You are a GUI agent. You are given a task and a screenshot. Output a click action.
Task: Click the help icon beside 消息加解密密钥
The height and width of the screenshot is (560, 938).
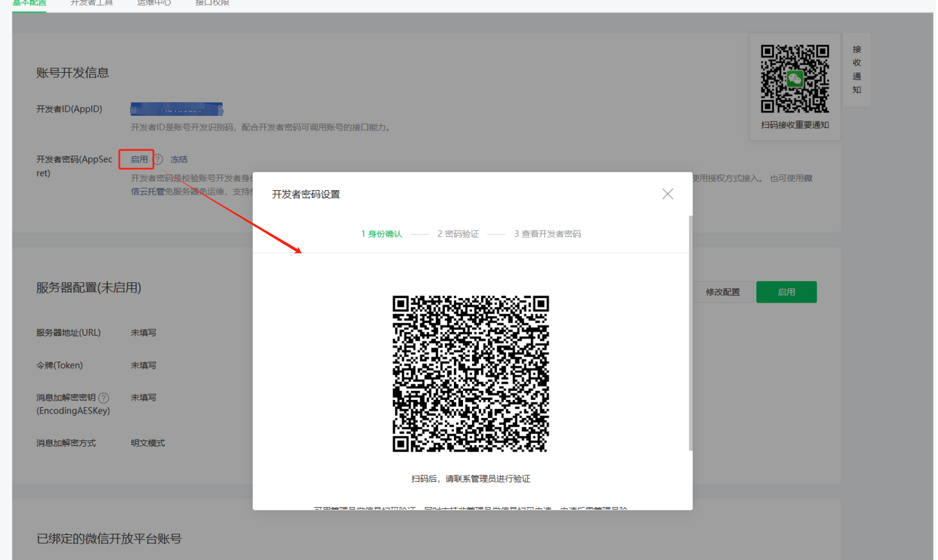tap(103, 398)
